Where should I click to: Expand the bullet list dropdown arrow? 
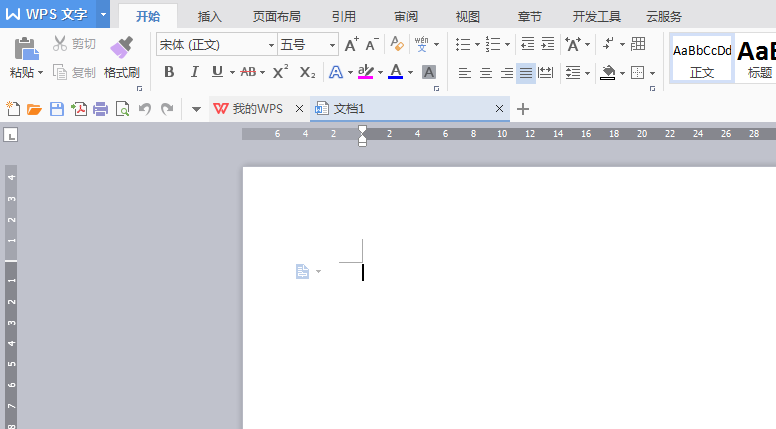(x=477, y=45)
